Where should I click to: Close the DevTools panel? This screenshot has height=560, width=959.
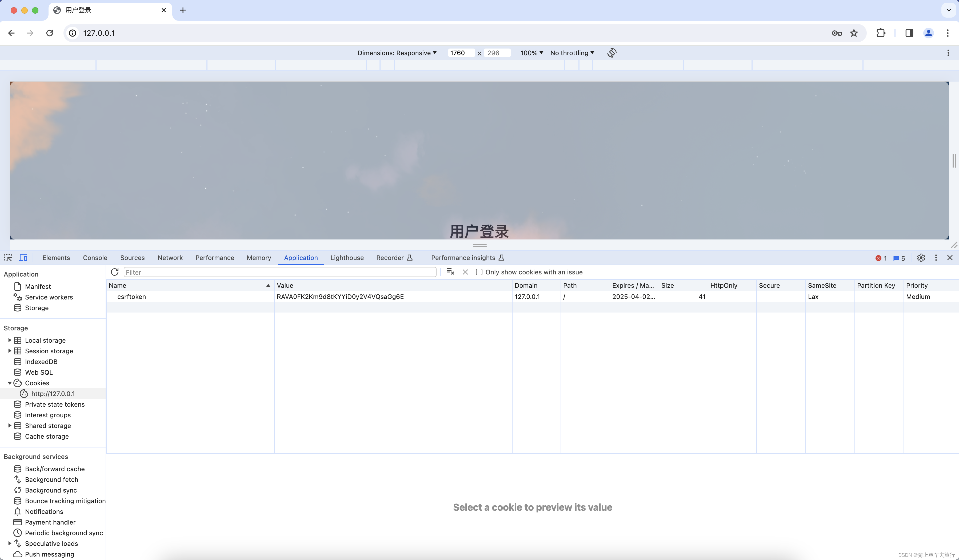point(950,258)
